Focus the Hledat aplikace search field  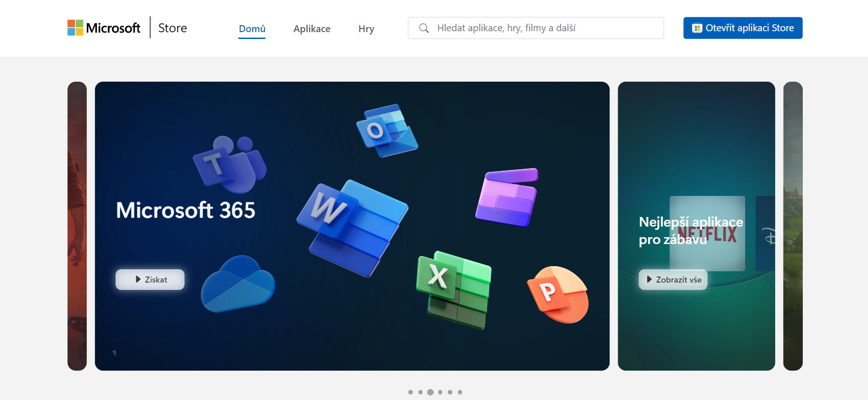click(535, 28)
